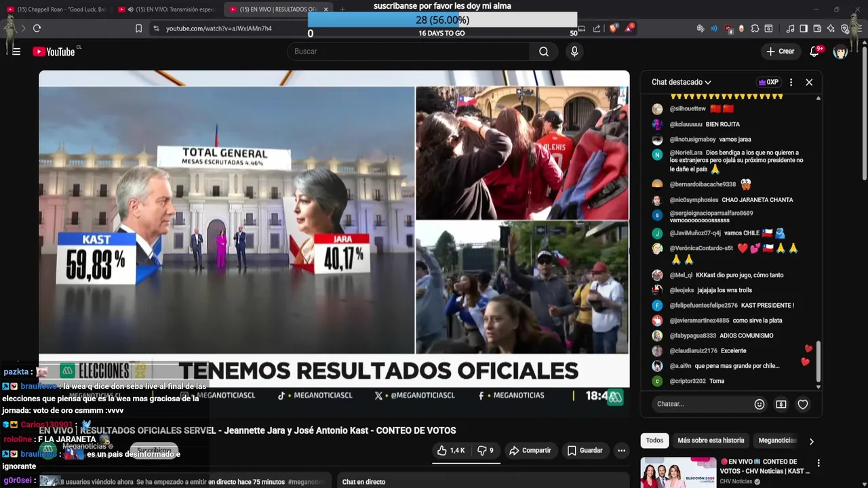868x488 pixels.
Task: Open the YouTube hamburger guide menu
Action: pos(16,52)
